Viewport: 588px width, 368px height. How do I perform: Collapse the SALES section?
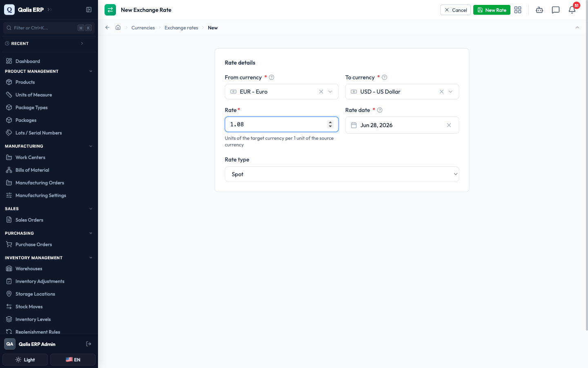pos(91,209)
